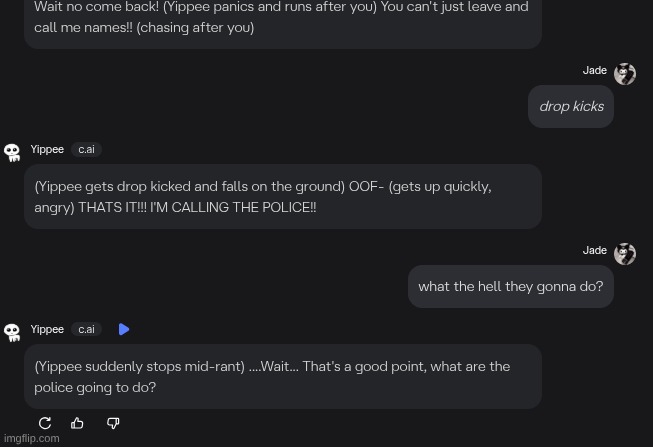
Task: Open Yippee's skull avatar above the mid-rant message
Action: 12,332
